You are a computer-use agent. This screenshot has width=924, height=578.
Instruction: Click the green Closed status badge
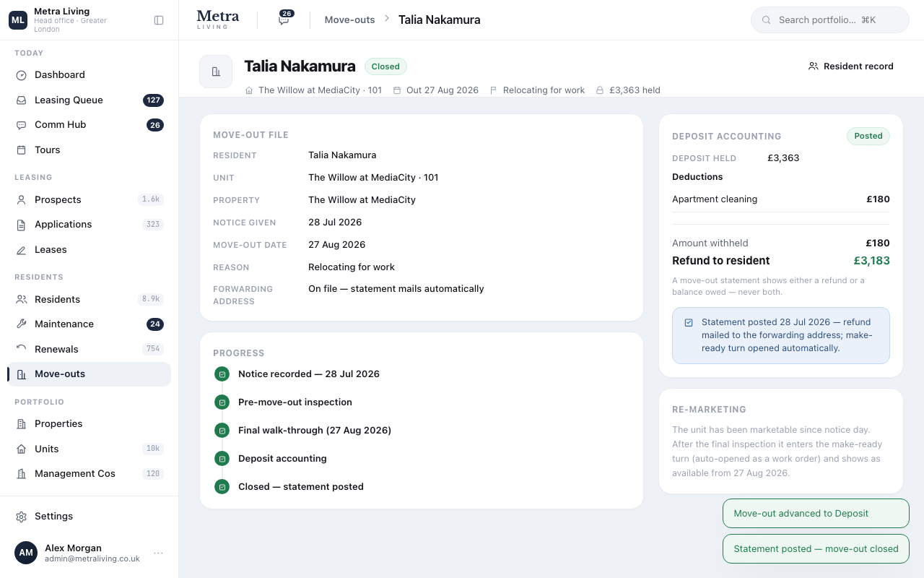tap(385, 66)
